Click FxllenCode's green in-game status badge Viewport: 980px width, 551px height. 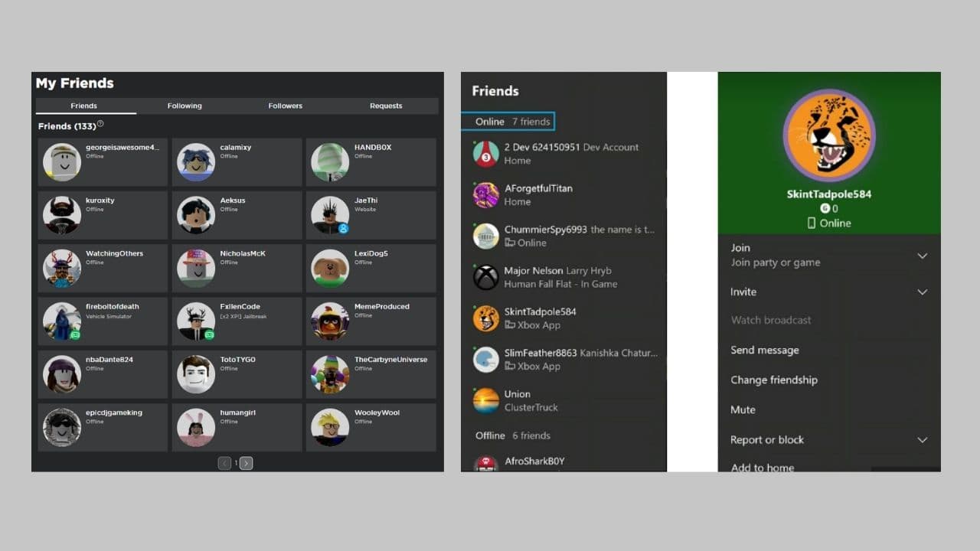pos(209,334)
